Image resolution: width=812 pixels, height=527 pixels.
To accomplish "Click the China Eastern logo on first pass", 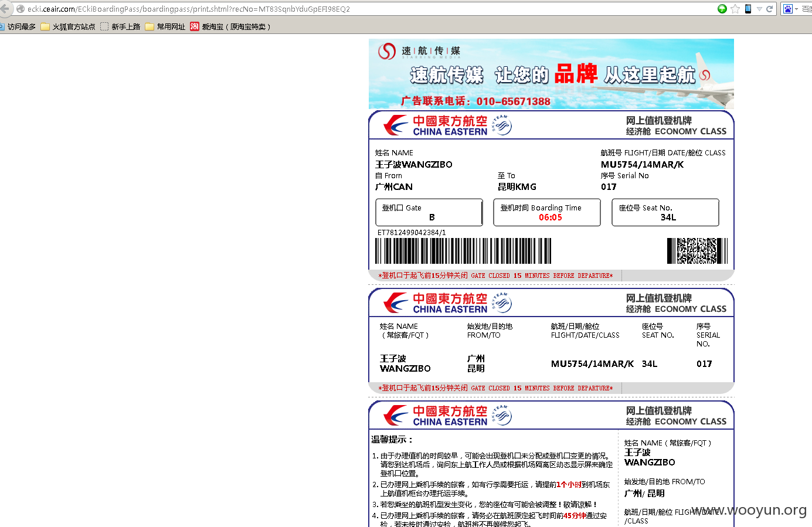I will click(436, 125).
